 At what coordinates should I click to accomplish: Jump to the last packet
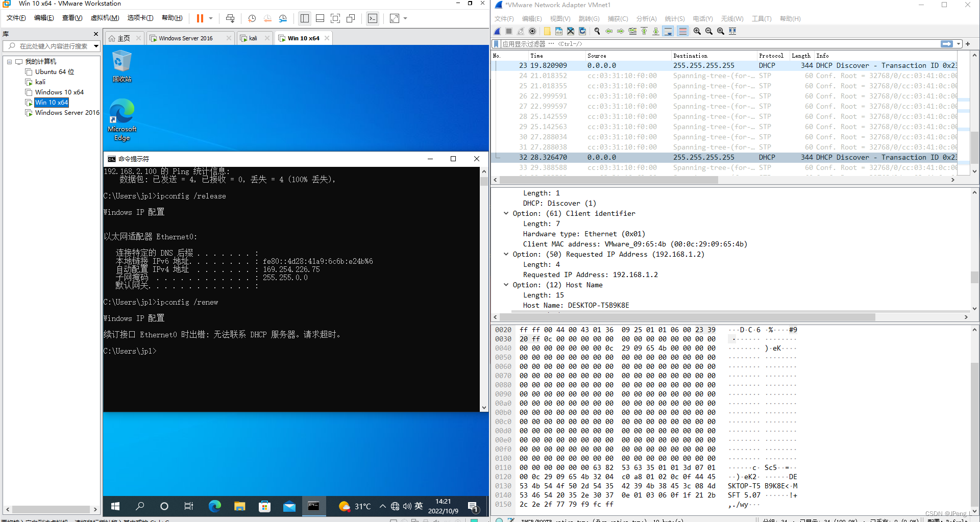point(656,31)
